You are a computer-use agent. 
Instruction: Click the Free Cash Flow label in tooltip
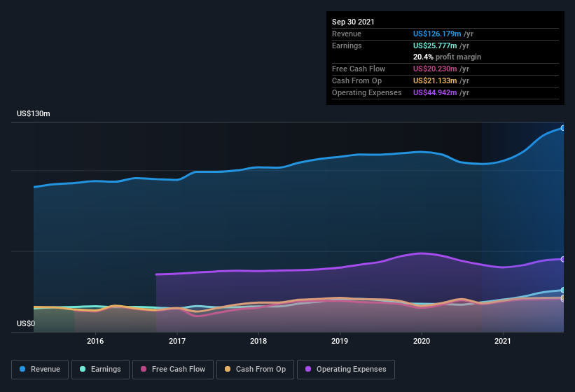[x=359, y=69]
